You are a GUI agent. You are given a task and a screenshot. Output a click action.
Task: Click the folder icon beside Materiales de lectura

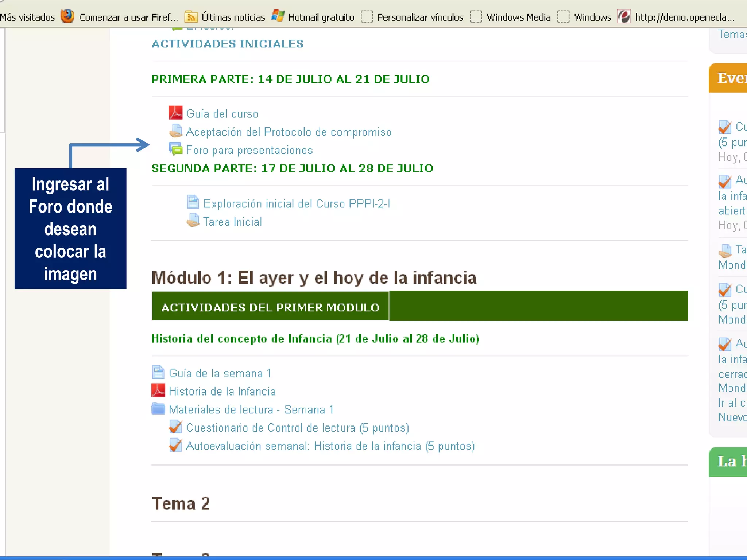click(158, 409)
